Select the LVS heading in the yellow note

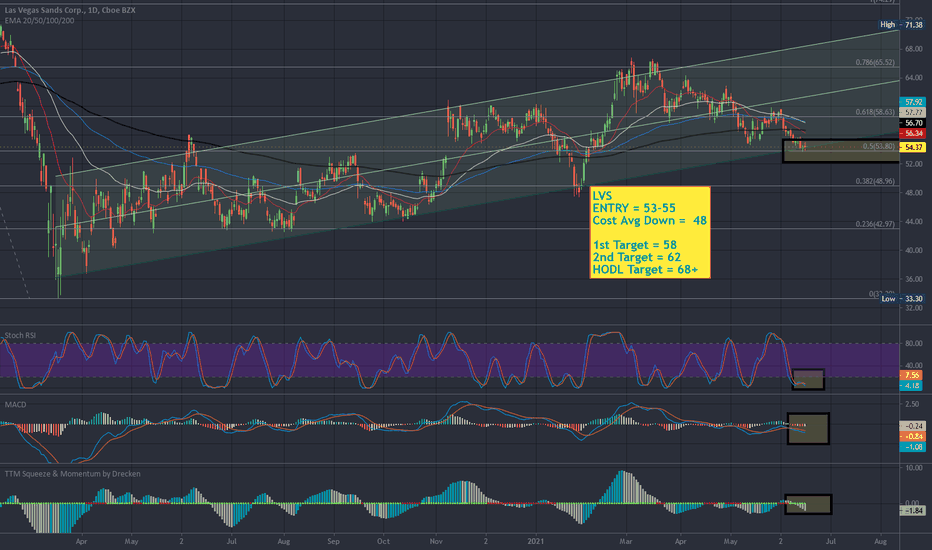click(x=602, y=196)
